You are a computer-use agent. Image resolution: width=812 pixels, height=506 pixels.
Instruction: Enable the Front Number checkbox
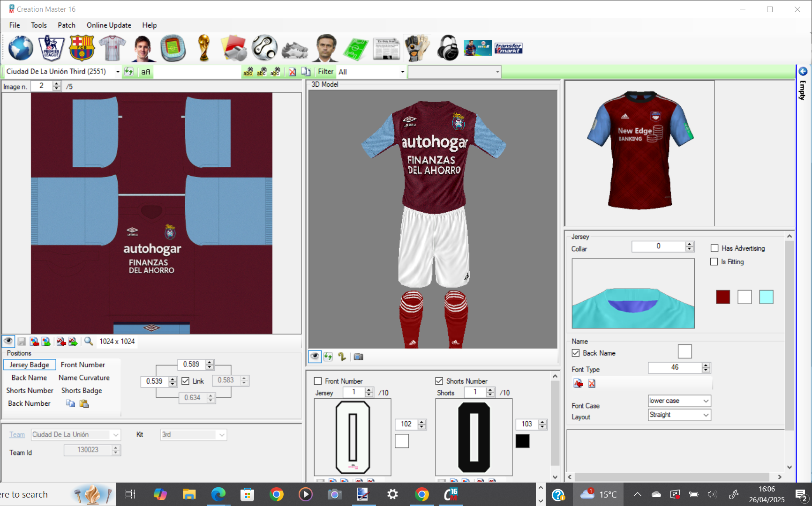tap(318, 381)
